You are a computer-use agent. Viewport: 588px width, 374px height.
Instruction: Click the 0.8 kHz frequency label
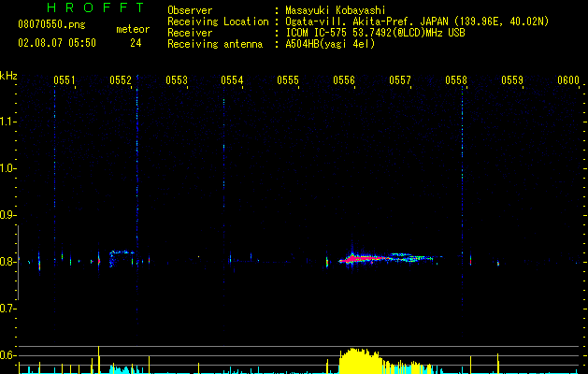coord(7,262)
